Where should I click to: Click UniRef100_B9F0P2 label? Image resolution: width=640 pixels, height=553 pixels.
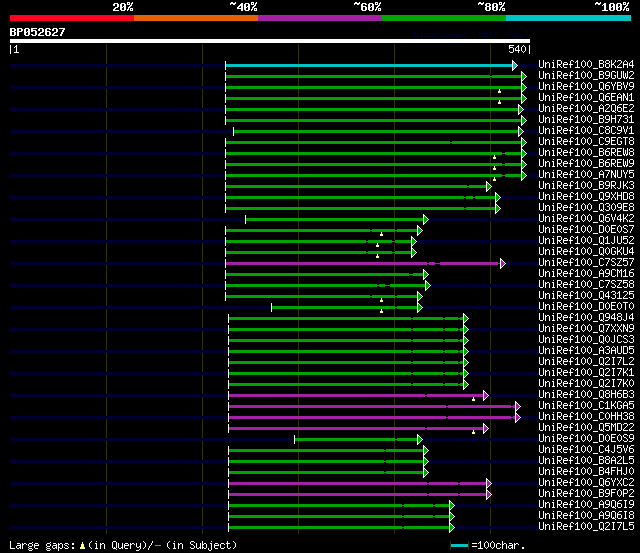coord(586,494)
